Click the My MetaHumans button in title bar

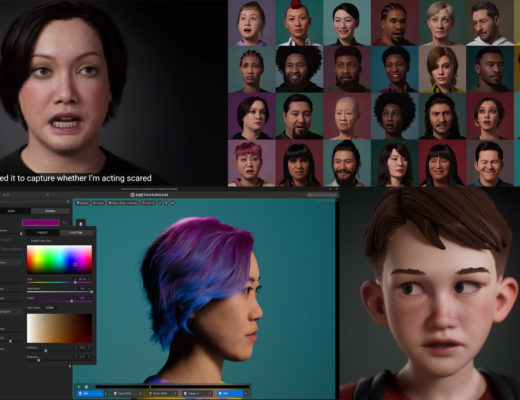pos(322,195)
